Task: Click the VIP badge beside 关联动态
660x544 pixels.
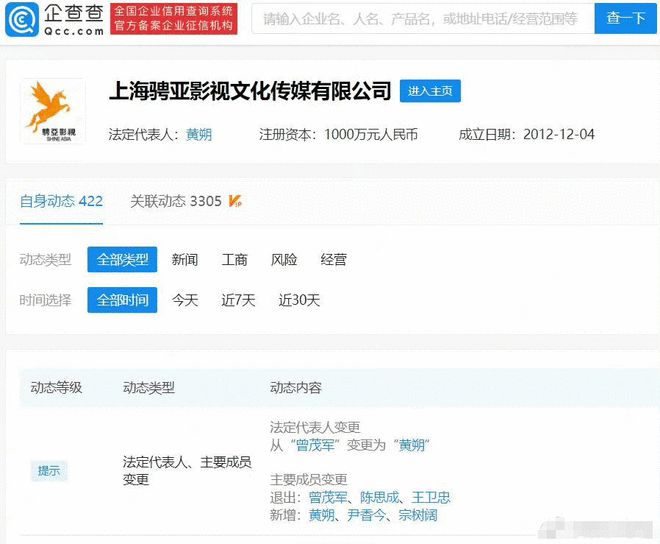Action: click(235, 201)
